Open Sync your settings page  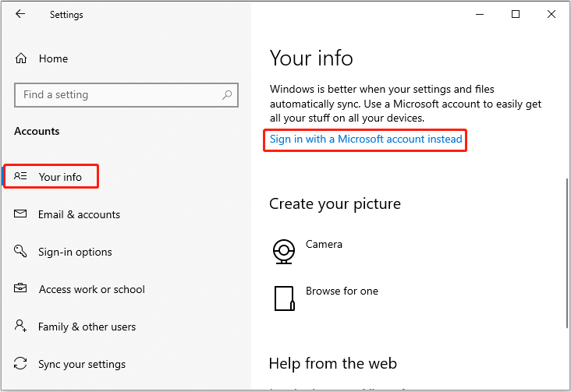pyautogui.click(x=82, y=365)
